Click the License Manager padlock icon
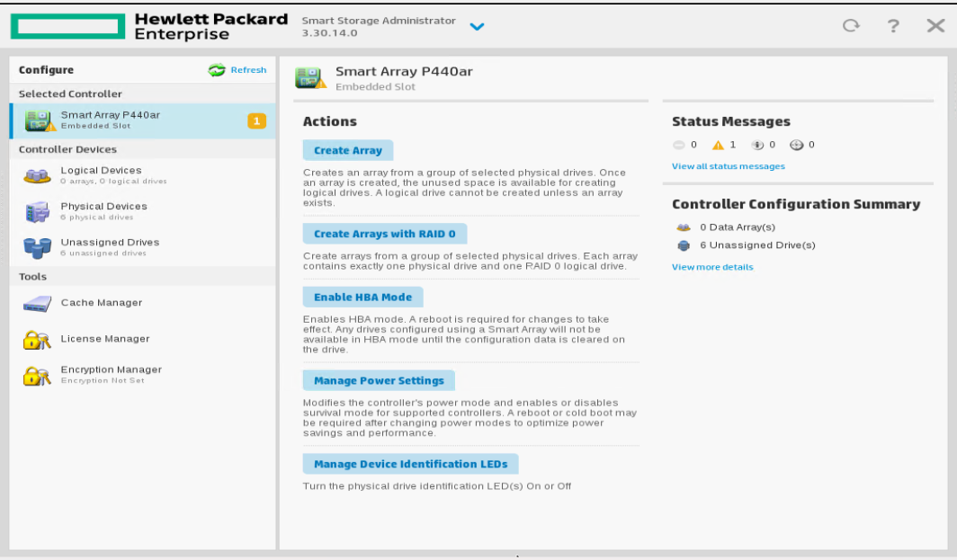 pyautogui.click(x=37, y=339)
